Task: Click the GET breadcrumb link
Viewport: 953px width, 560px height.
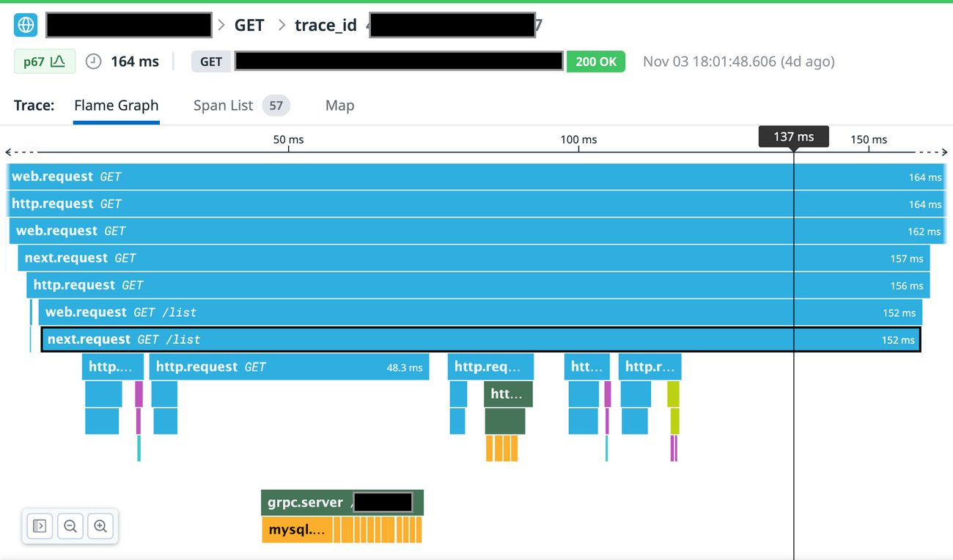Action: tap(249, 25)
